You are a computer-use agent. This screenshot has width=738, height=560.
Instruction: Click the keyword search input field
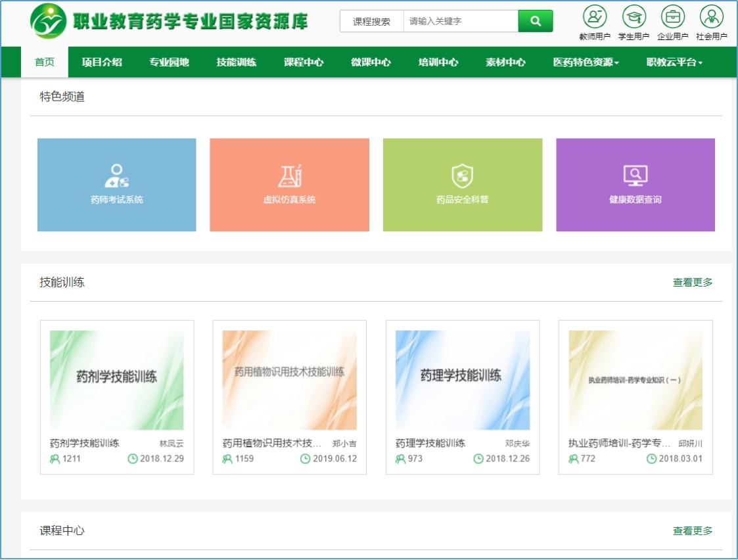460,21
